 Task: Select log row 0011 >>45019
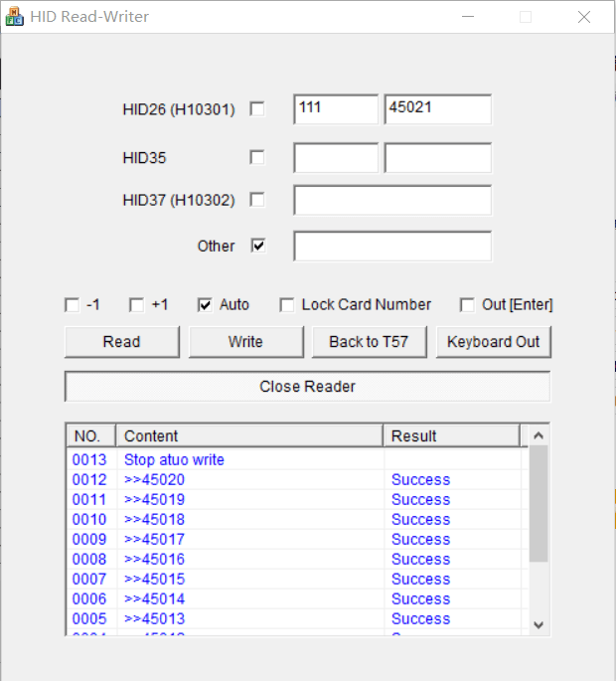(x=297, y=499)
